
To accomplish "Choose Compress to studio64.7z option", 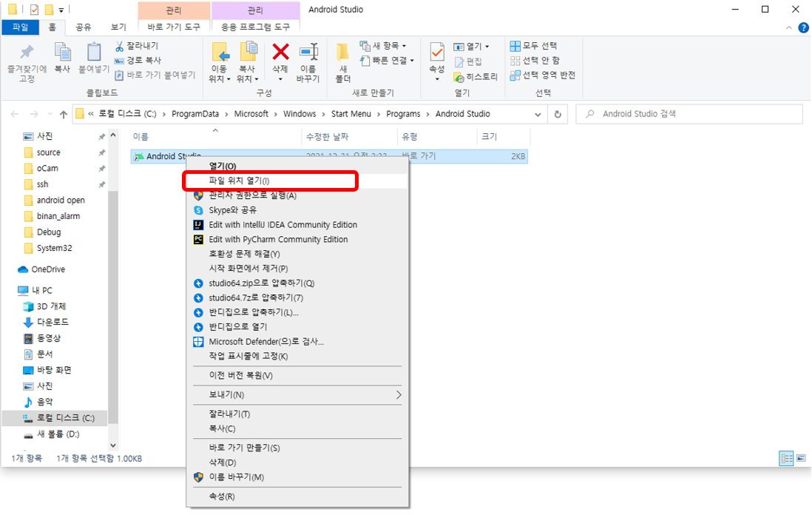I will (x=298, y=298).
